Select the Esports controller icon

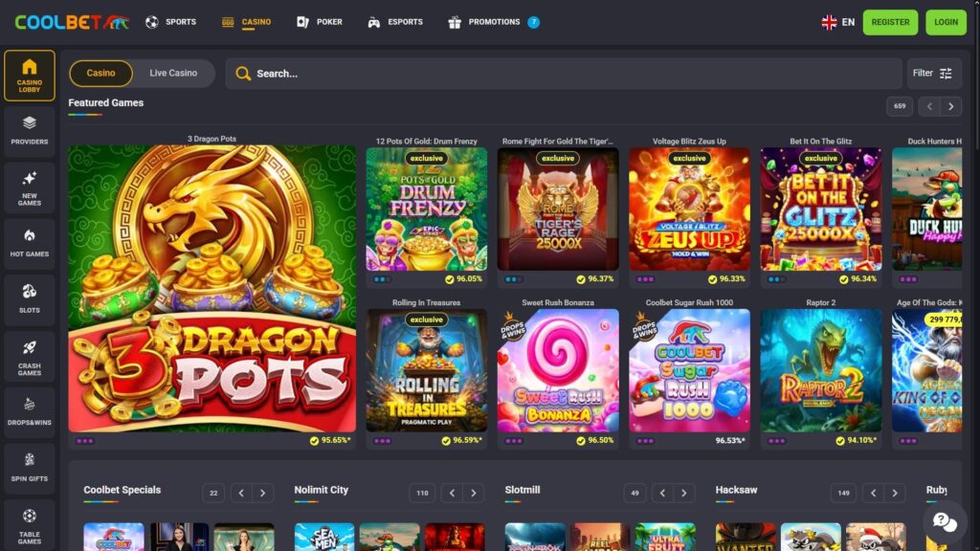[371, 21]
